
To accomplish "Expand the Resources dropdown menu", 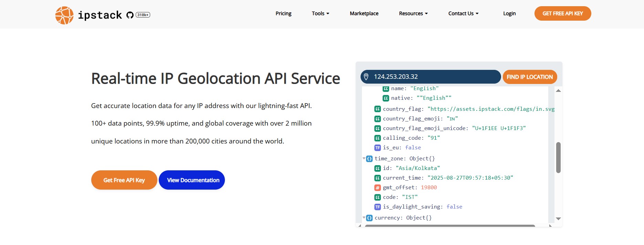I will pos(413,13).
